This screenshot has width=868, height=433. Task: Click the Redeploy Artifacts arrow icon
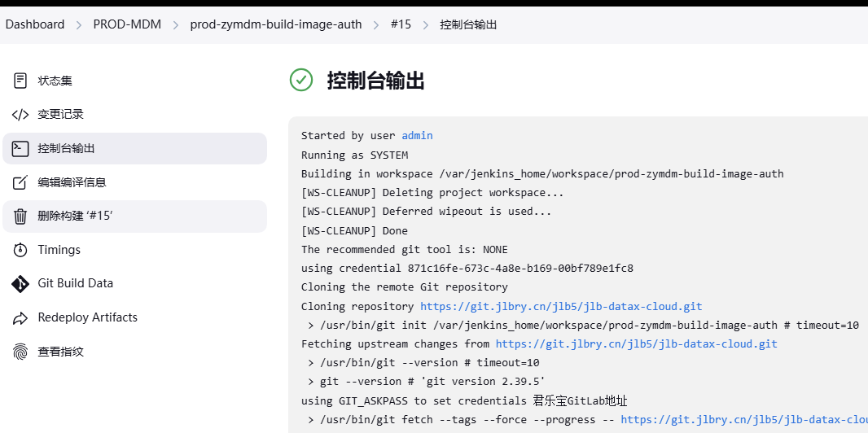click(x=20, y=317)
